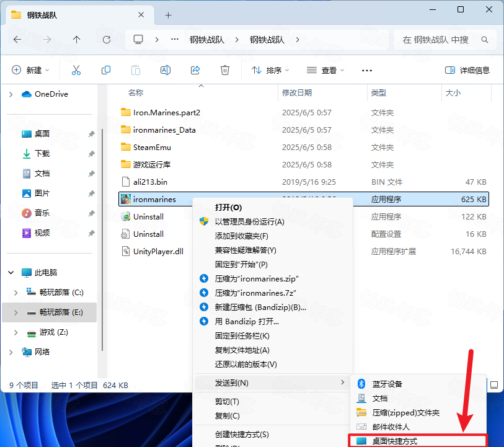The image size is (504, 447).
Task: Expand the 游戏 (Z:) drive
Action: pyautogui.click(x=15, y=332)
